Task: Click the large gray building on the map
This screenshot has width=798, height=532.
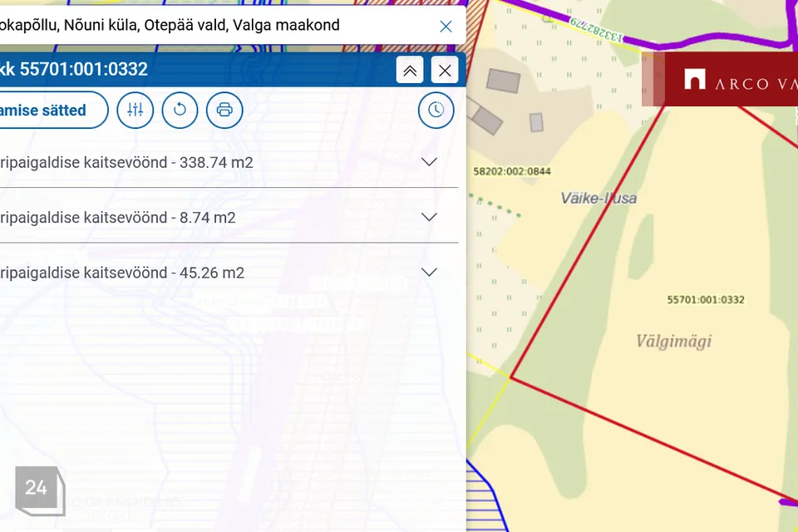Action: (504, 81)
